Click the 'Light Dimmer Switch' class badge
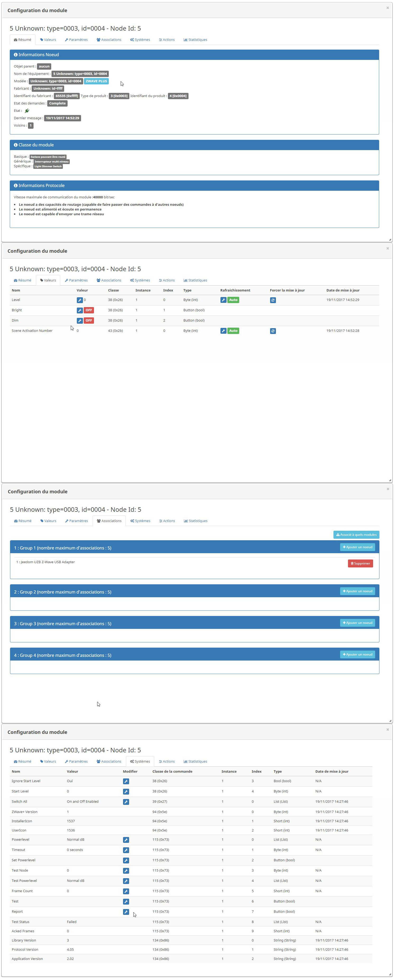Viewport: 395px width, 980px height. [x=48, y=166]
